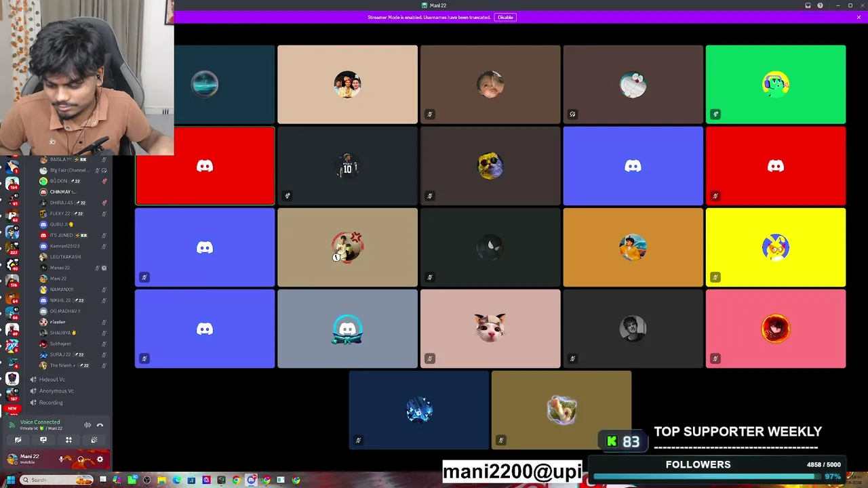The width and height of the screenshot is (868, 488).
Task: Disconnect from the voice channel
Action: 100,425
